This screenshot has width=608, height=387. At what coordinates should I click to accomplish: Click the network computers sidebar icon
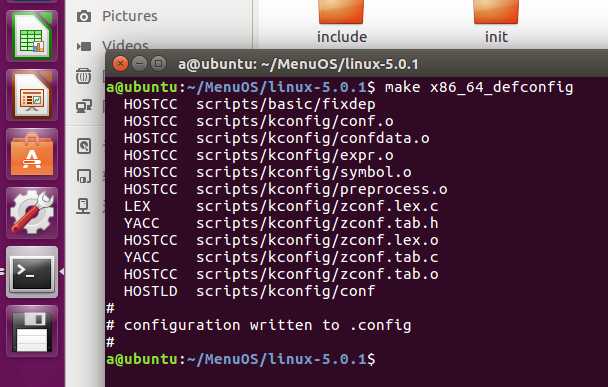tap(84, 105)
